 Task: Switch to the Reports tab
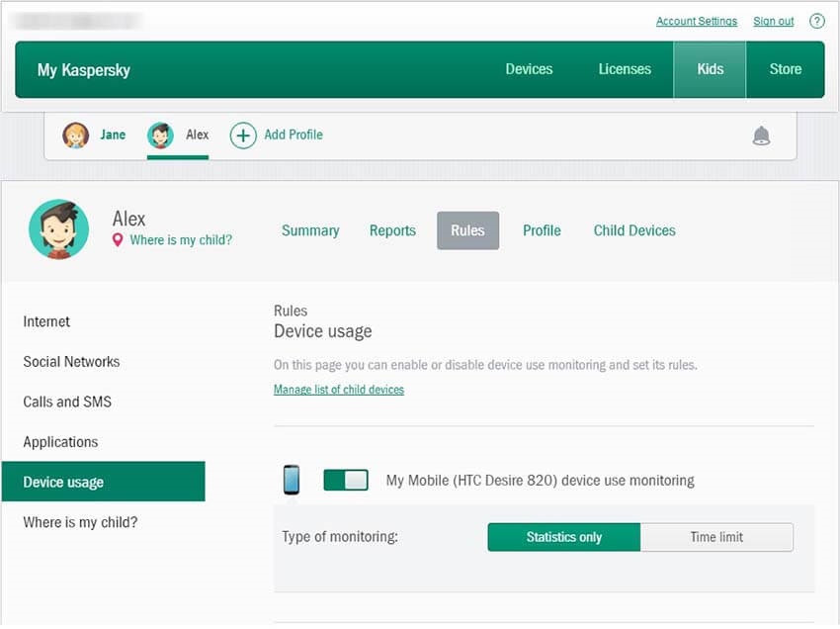click(392, 230)
